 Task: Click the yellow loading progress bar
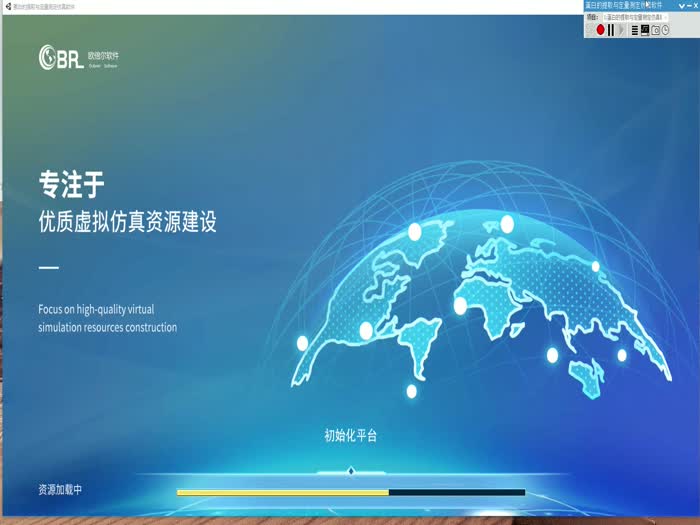pos(282,492)
